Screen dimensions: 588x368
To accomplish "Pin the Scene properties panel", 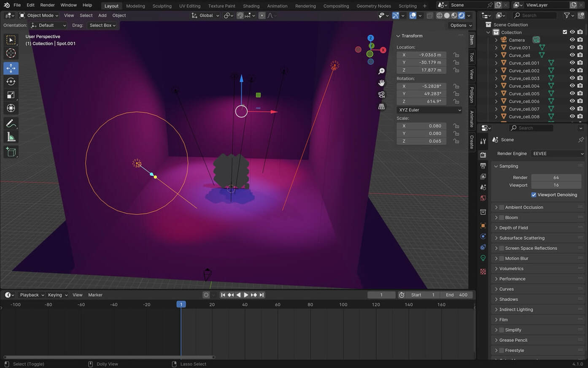I will point(581,140).
